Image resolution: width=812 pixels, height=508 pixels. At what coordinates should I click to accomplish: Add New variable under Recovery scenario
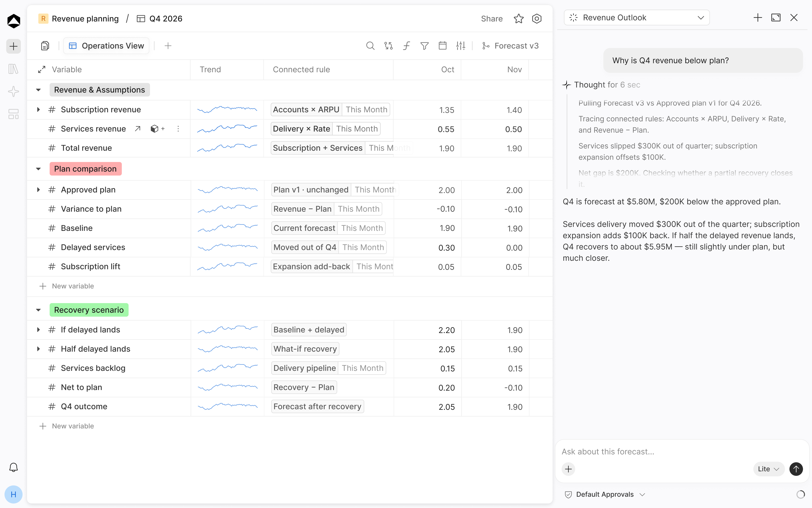(66, 426)
